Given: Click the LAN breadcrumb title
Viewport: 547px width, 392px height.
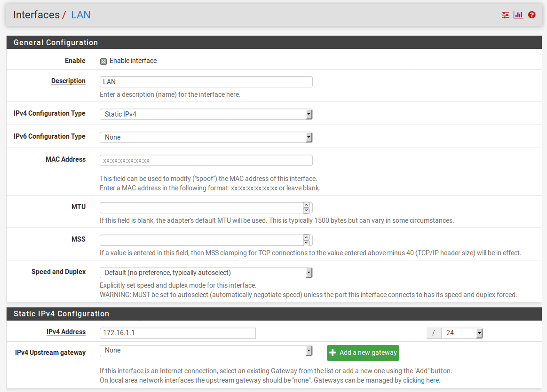Looking at the screenshot, I should (x=80, y=15).
